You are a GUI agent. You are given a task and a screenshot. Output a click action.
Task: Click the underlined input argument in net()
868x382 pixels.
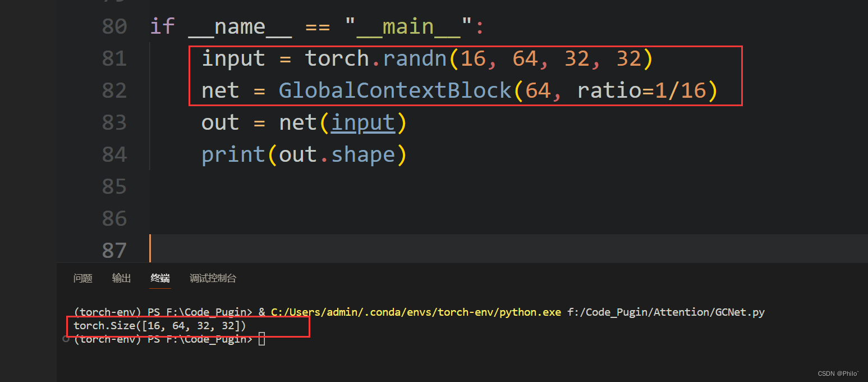click(x=362, y=122)
